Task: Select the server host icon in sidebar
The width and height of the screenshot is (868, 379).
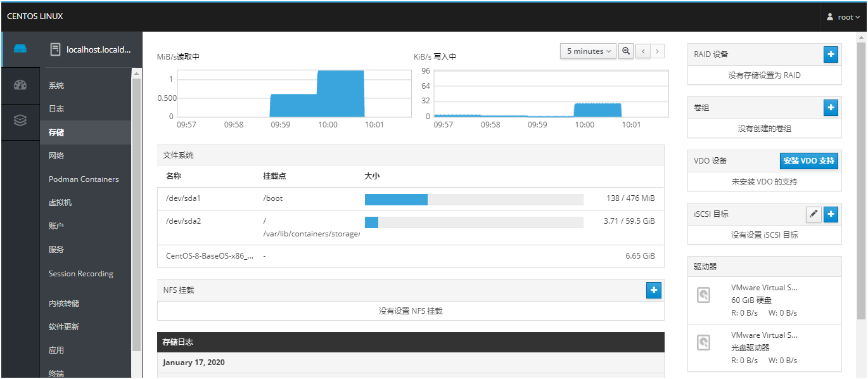Action: pos(20,49)
